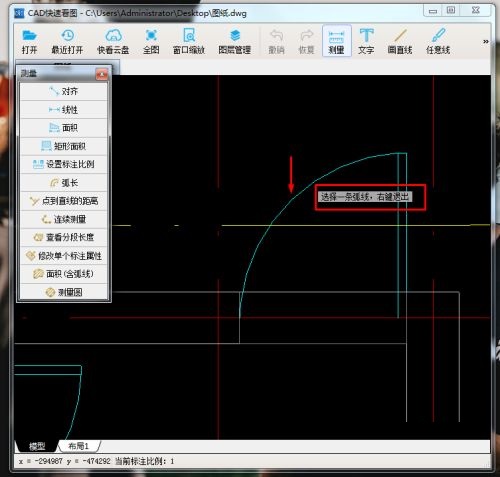Switch to 布局1 layout tab
The height and width of the screenshot is (477, 500).
click(x=79, y=446)
